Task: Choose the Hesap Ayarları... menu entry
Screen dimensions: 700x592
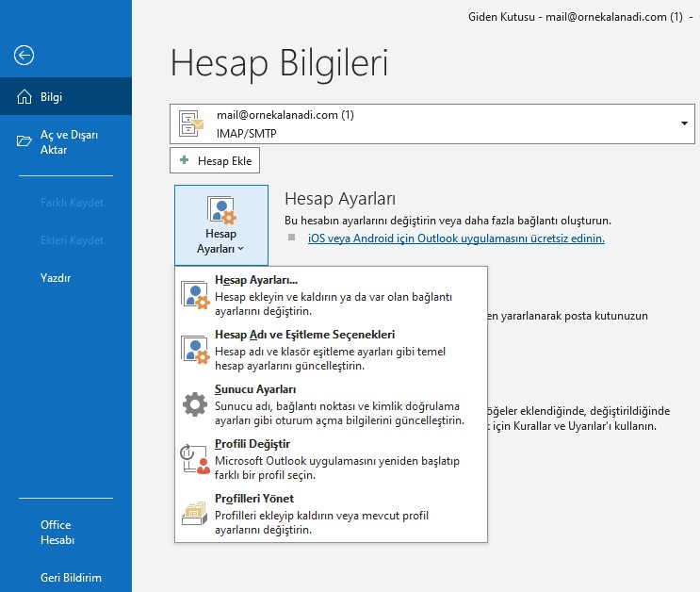Action: (x=255, y=280)
